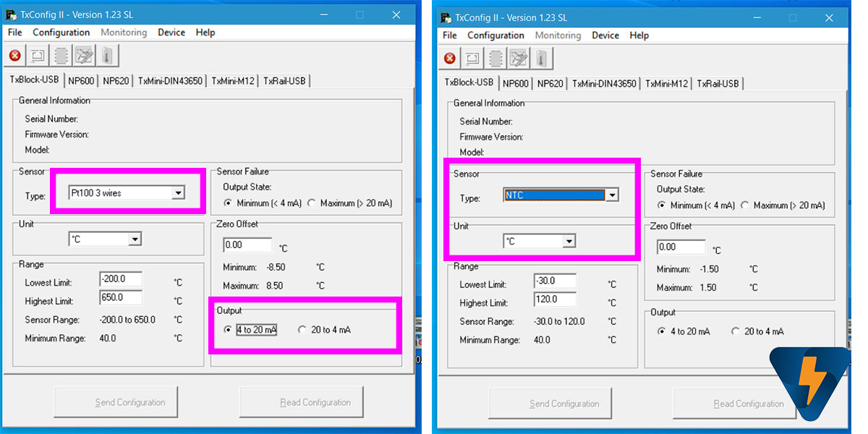
Task: Select Maximum (> 20 mA) output state, left window
Action: click(x=350, y=203)
